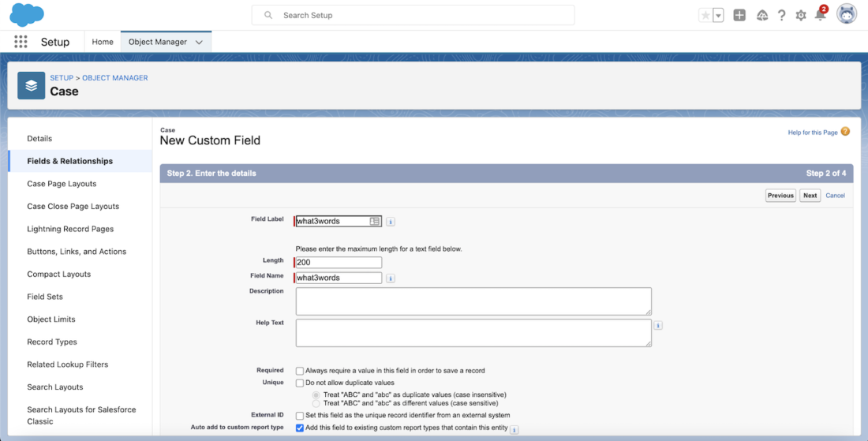The height and width of the screenshot is (441, 868).
Task: Click the info icon beside Help Text
Action: pos(657,325)
